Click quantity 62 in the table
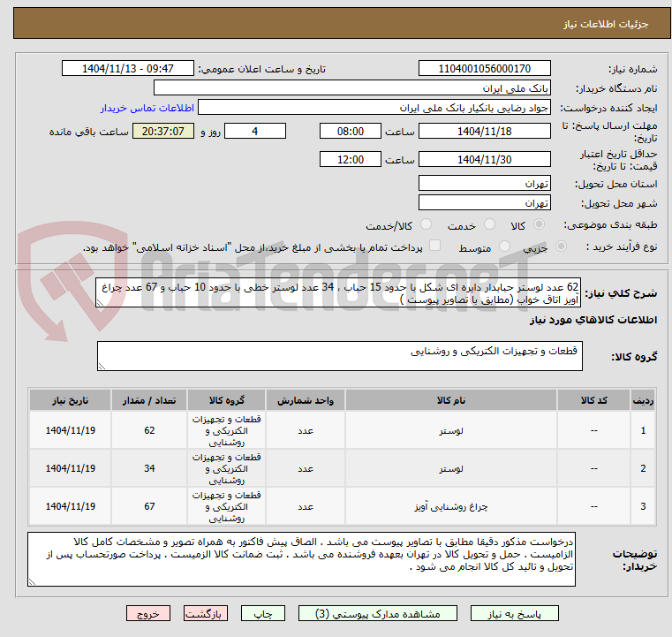This screenshot has height=637, width=672. 149,430
